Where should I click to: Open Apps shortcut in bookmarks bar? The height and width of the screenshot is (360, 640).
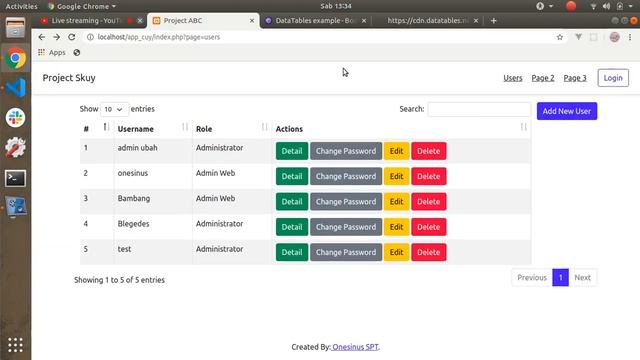pyautogui.click(x=52, y=53)
